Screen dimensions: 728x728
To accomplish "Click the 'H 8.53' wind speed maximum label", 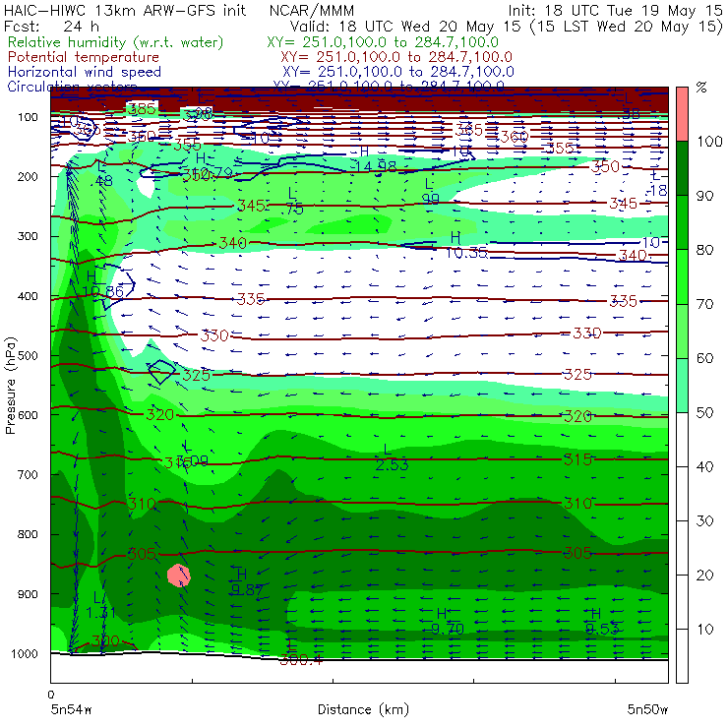I will (x=602, y=621).
